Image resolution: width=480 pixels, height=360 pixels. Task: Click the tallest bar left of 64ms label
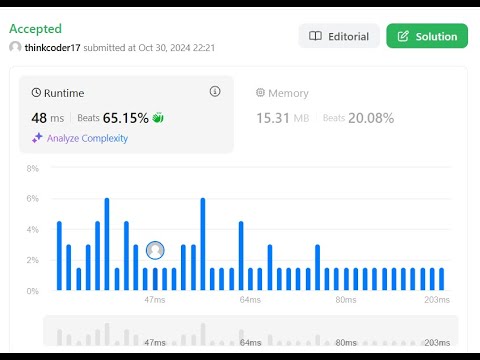(x=203, y=244)
